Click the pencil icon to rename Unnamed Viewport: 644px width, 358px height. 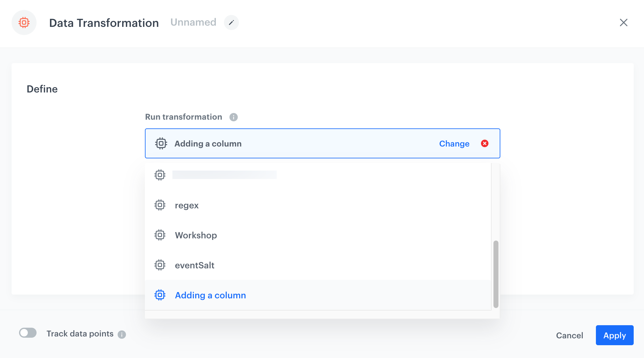click(231, 22)
